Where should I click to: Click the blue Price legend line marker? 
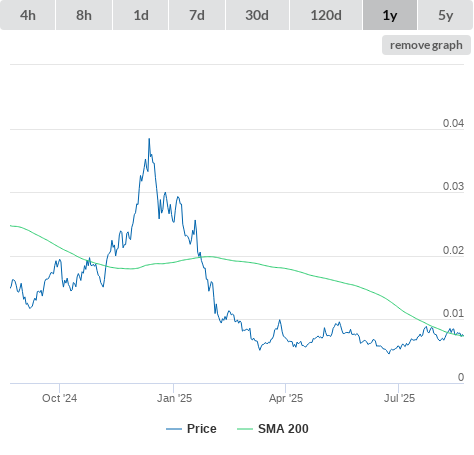(x=174, y=429)
